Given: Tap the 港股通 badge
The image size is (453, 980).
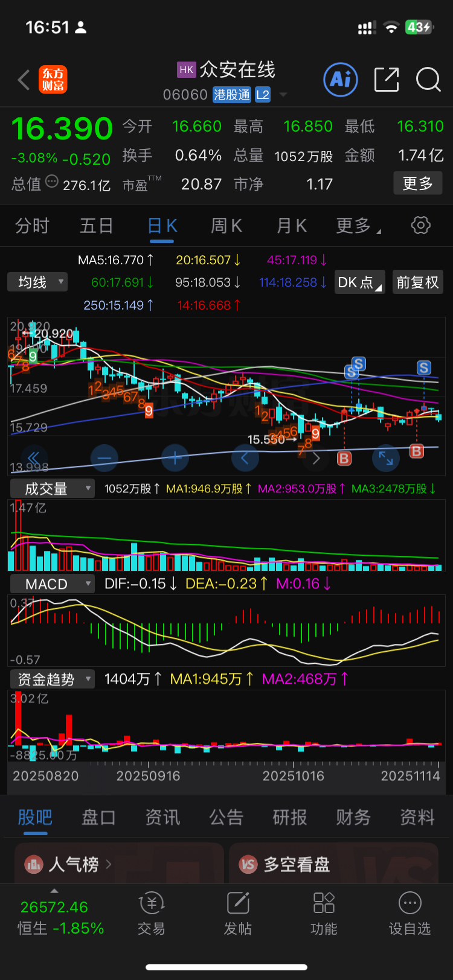Looking at the screenshot, I should (x=232, y=95).
